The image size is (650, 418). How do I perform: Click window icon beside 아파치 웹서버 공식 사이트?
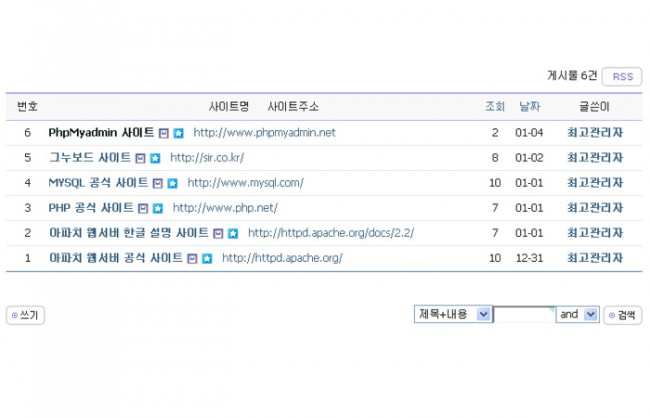pos(192,259)
